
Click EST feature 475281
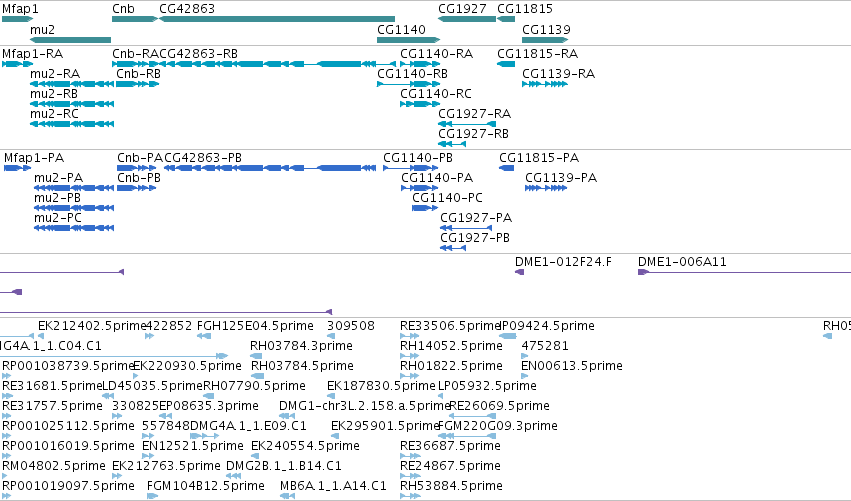(x=524, y=356)
